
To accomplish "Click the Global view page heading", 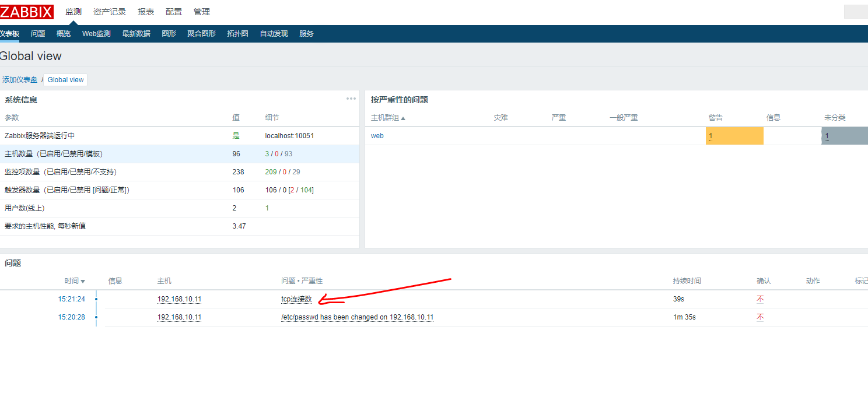I will coord(31,56).
